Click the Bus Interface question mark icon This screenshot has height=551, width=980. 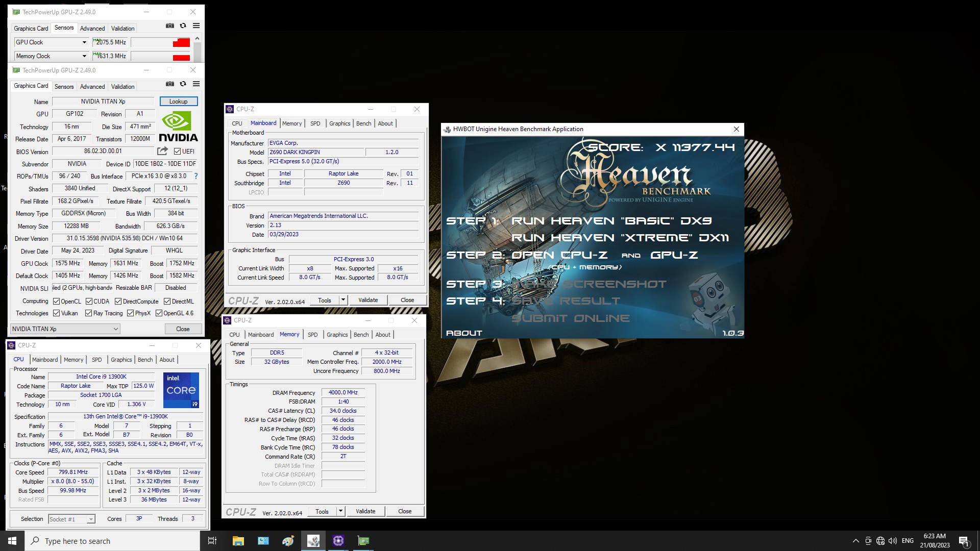pyautogui.click(x=195, y=176)
